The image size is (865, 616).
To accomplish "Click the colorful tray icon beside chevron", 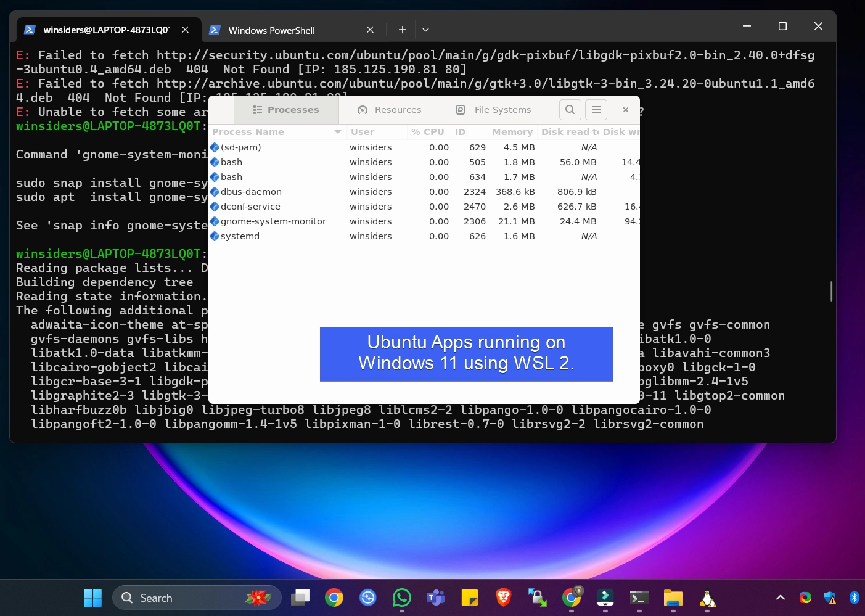I will pyautogui.click(x=805, y=598).
